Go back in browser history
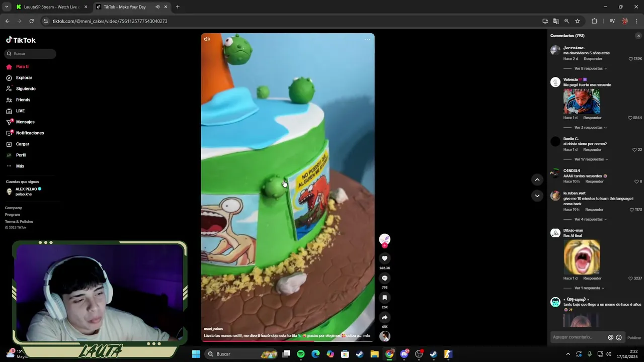The height and width of the screenshot is (362, 644). (x=7, y=21)
